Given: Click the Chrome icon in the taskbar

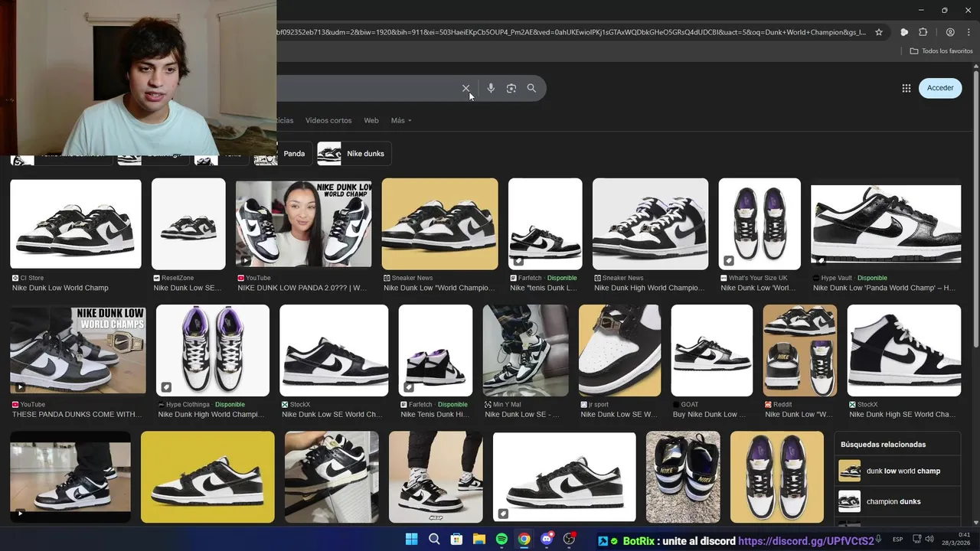Looking at the screenshot, I should coord(524,540).
